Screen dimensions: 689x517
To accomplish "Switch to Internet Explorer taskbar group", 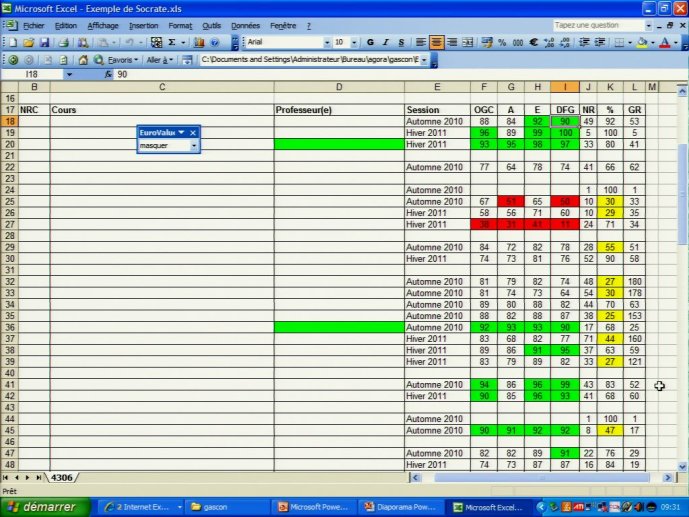I will coord(141,507).
